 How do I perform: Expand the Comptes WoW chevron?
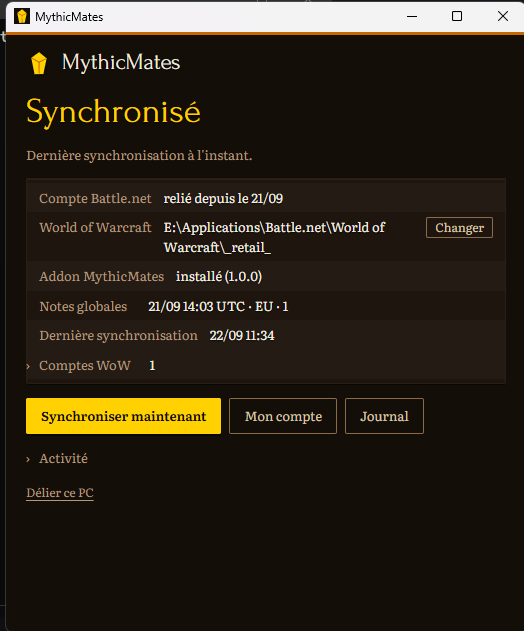[28, 366]
